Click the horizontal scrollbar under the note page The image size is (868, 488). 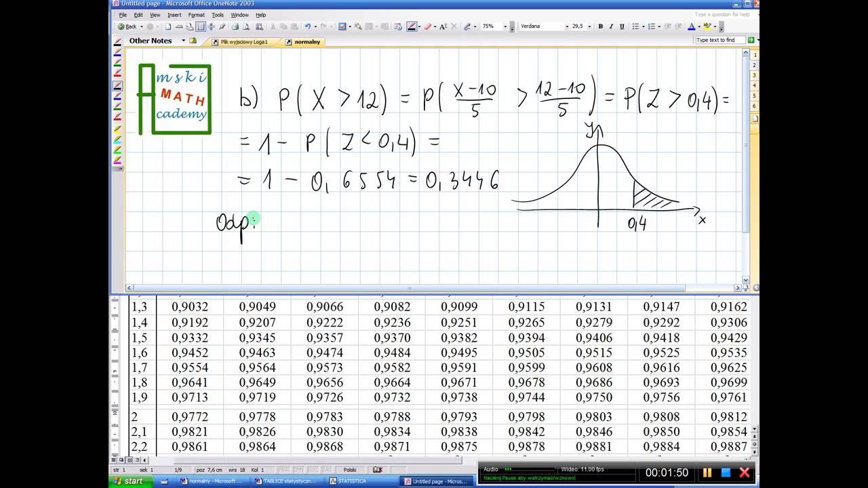click(x=434, y=288)
